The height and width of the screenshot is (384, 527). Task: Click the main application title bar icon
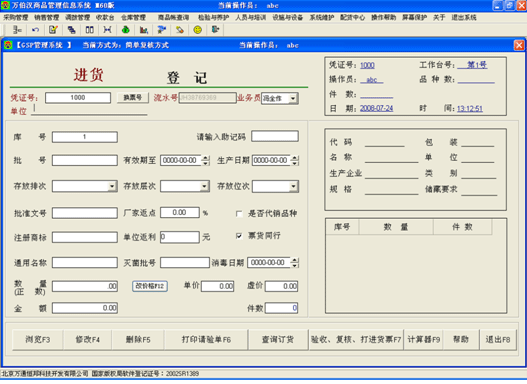pyautogui.click(x=5, y=5)
